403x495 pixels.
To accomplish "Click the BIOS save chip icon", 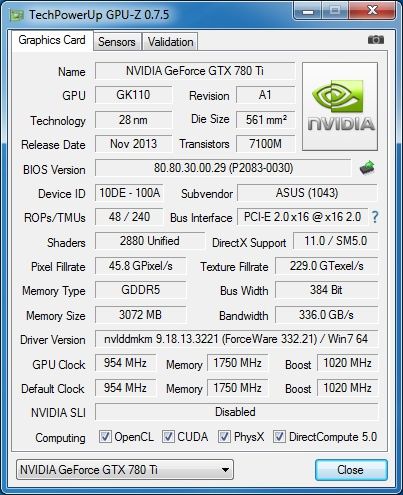I will tap(367, 168).
